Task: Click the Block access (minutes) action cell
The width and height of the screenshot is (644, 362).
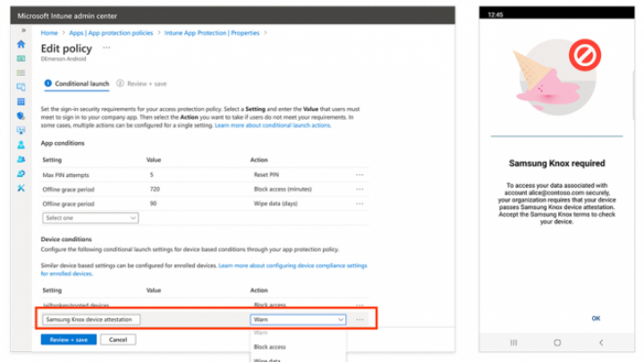Action: coord(283,189)
